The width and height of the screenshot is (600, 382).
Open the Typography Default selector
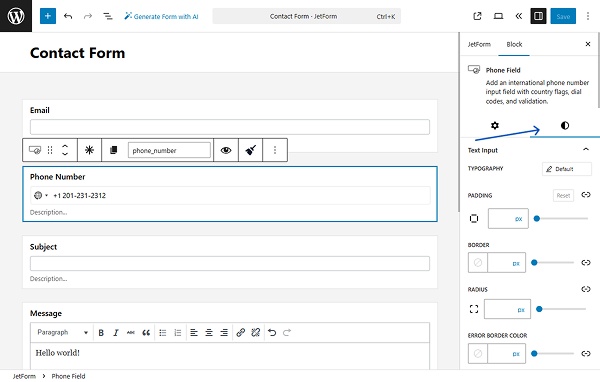(567, 169)
